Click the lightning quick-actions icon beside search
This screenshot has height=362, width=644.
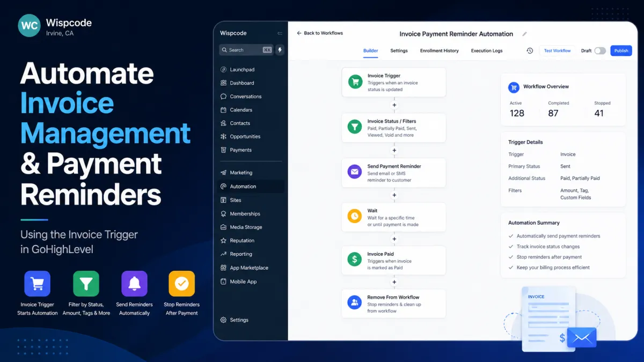click(280, 50)
